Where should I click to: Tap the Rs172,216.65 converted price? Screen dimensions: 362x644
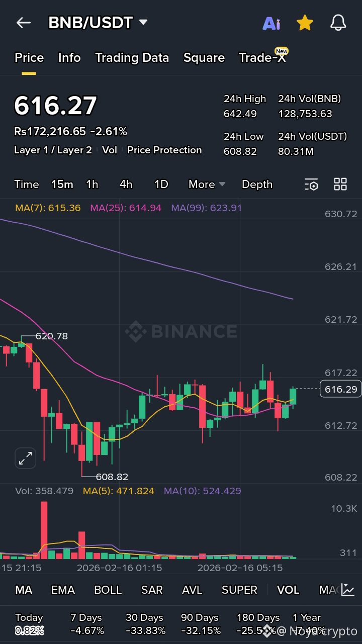50,132
